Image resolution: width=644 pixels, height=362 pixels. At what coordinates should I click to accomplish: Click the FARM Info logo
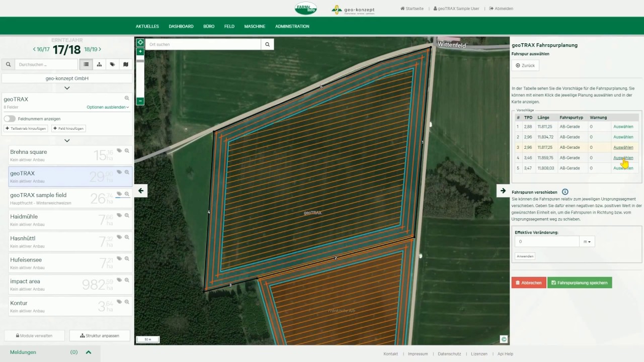pos(306,9)
